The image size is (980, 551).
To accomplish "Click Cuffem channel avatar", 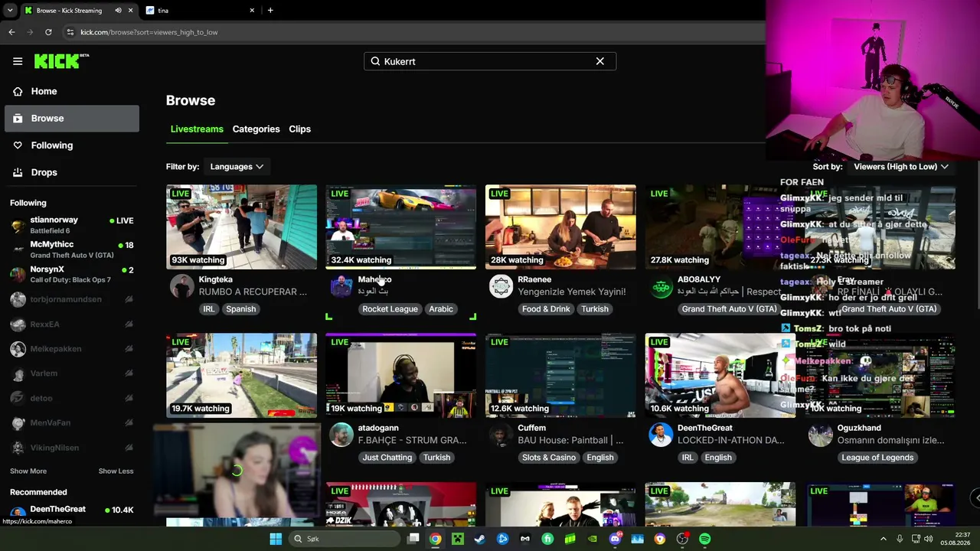I will click(x=501, y=435).
